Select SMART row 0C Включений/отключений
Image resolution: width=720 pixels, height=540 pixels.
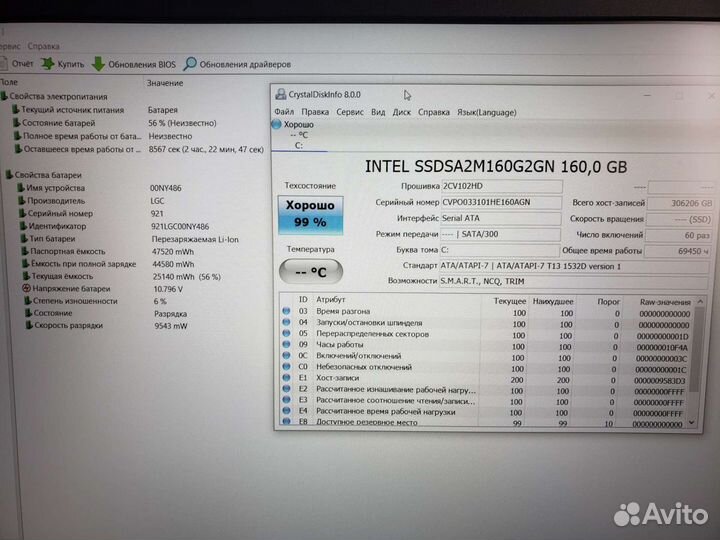[485, 356]
